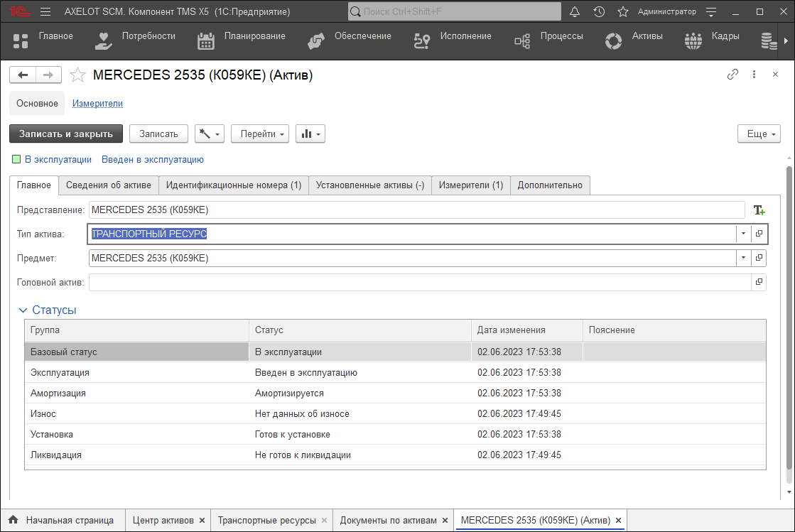
Task: Open the Измерители link
Action: [97, 104]
